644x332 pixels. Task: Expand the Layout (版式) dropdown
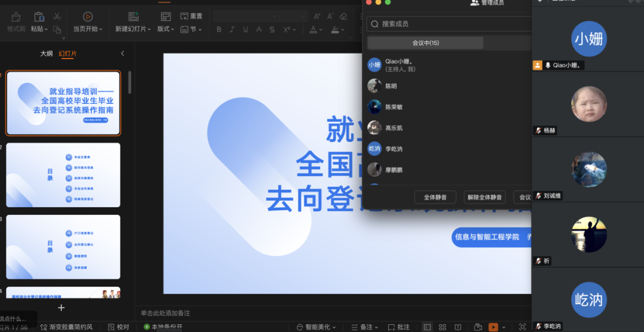click(166, 29)
